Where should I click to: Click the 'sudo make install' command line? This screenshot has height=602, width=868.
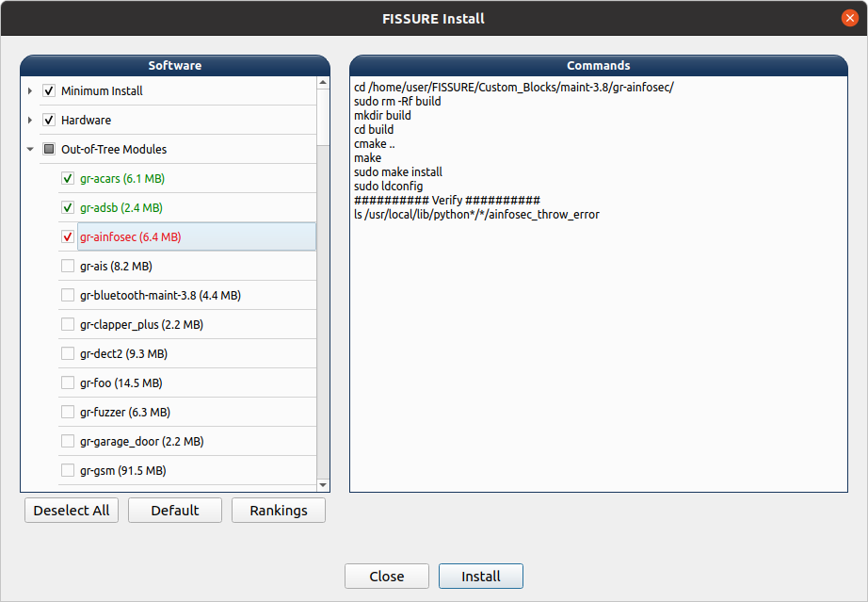click(398, 172)
